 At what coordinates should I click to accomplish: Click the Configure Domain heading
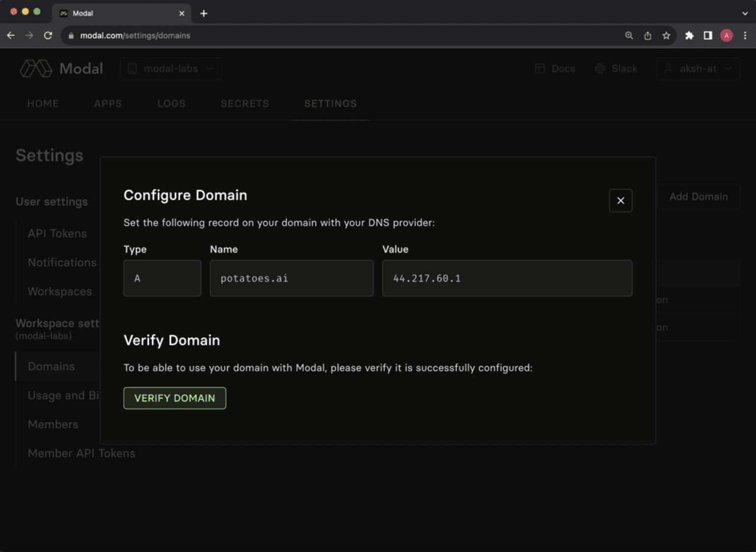pyautogui.click(x=186, y=195)
